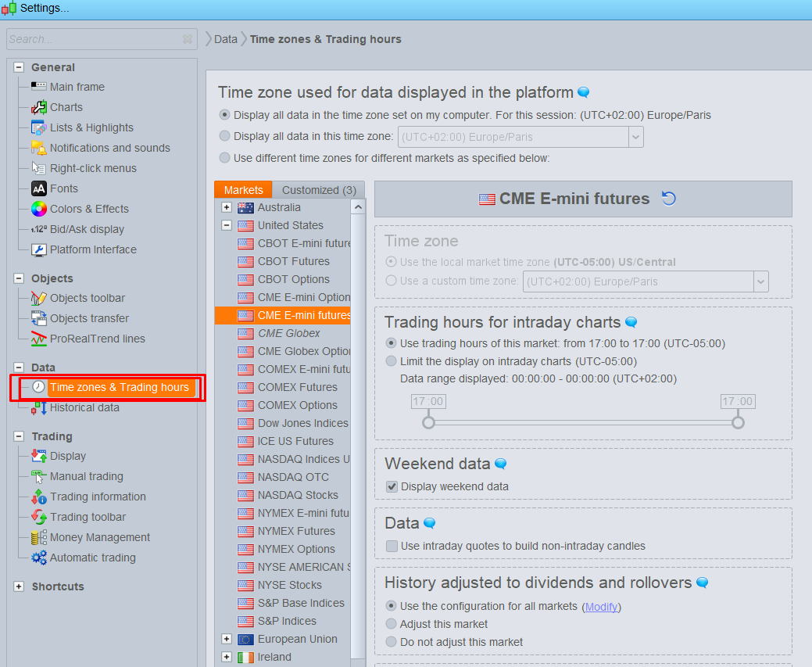Click right trading hours slider handle
This screenshot has height=667, width=812.
click(738, 422)
